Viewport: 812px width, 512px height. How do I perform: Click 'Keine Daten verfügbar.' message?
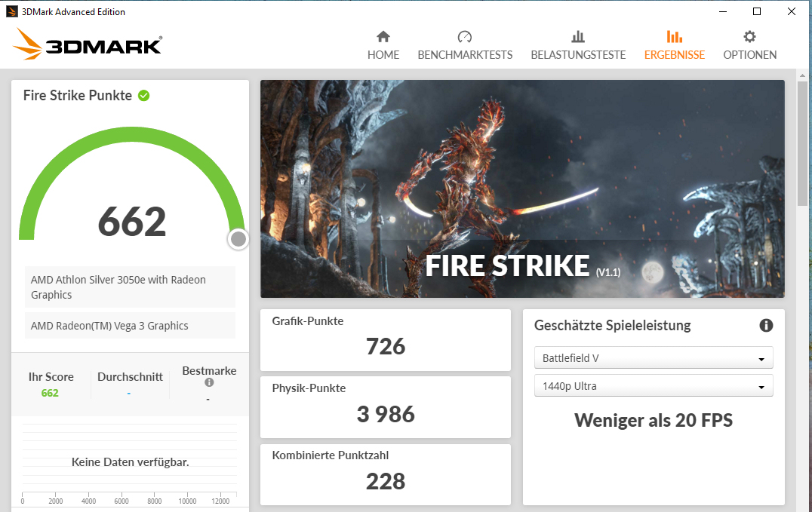pyautogui.click(x=130, y=461)
